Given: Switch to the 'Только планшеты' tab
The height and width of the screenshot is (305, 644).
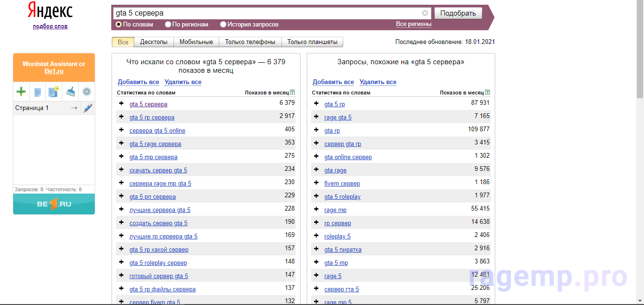Looking at the screenshot, I should click(x=312, y=42).
